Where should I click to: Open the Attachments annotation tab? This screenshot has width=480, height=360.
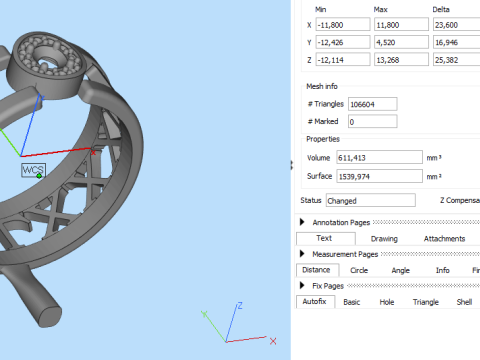click(444, 239)
